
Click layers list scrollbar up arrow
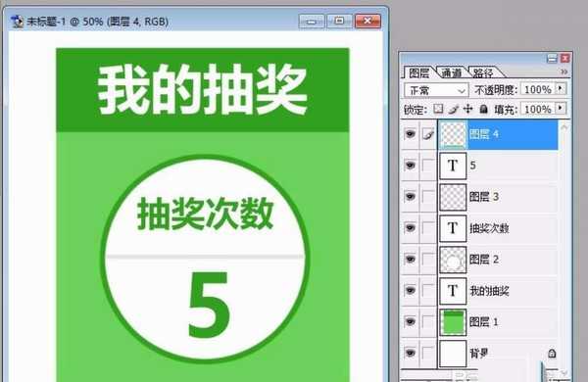564,127
